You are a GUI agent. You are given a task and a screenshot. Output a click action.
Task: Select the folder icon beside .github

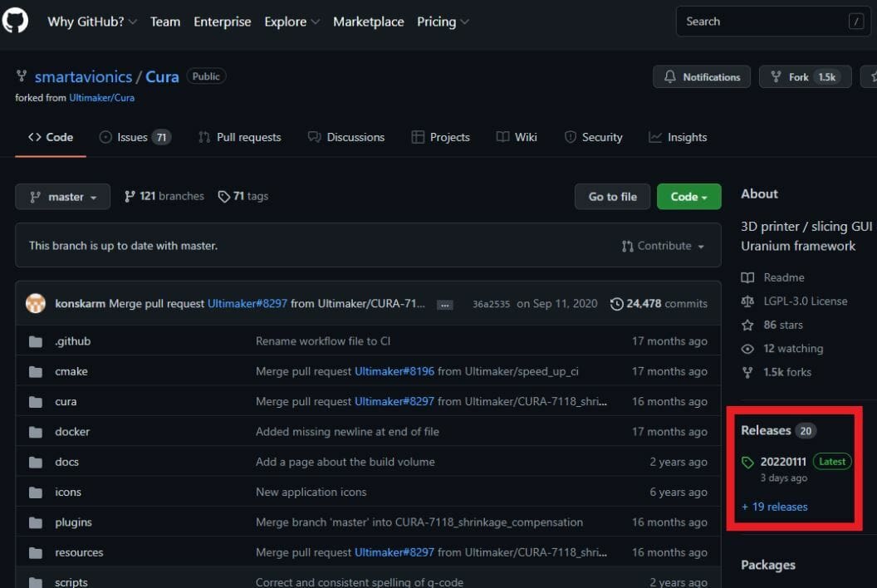click(35, 341)
